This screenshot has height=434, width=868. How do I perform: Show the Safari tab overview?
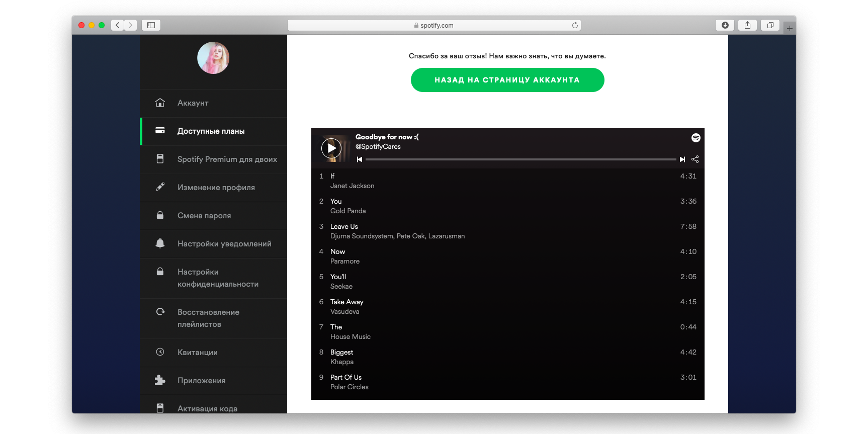tap(770, 25)
